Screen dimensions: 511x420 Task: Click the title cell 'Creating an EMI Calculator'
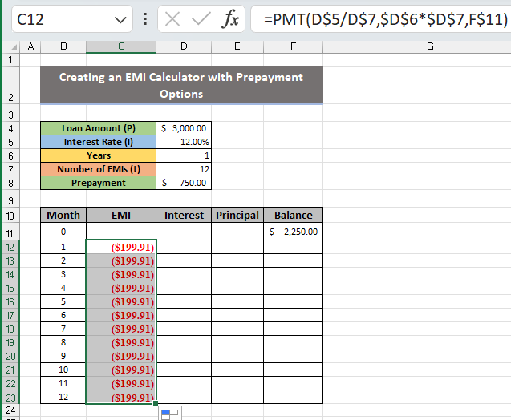(x=181, y=85)
